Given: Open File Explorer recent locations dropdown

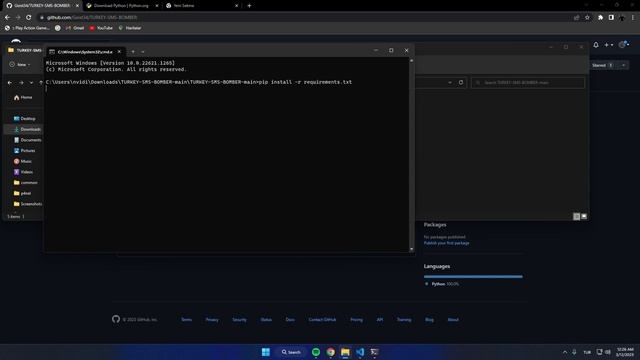Looking at the screenshot, I should point(31,82).
